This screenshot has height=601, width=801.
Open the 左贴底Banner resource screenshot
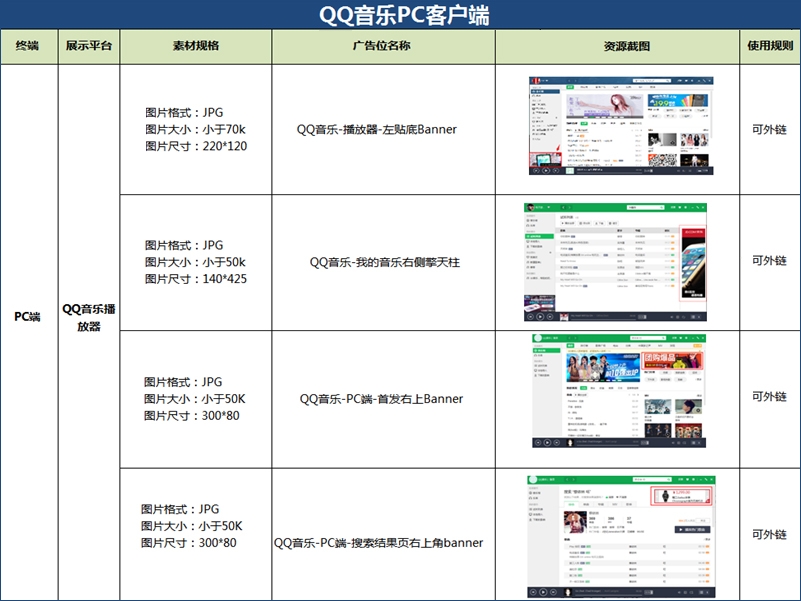(x=621, y=126)
